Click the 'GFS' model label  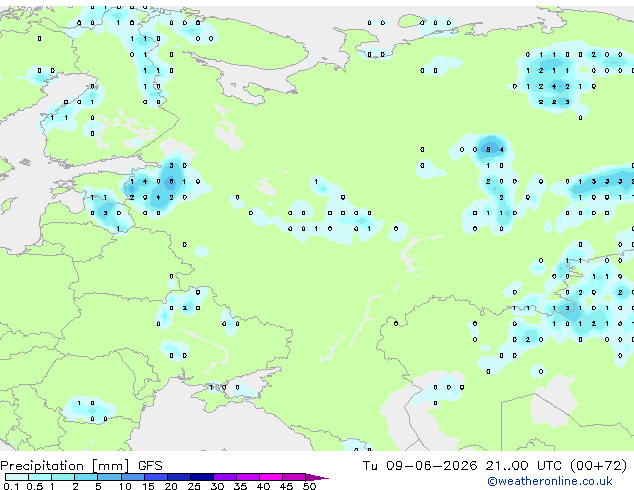click(x=150, y=466)
